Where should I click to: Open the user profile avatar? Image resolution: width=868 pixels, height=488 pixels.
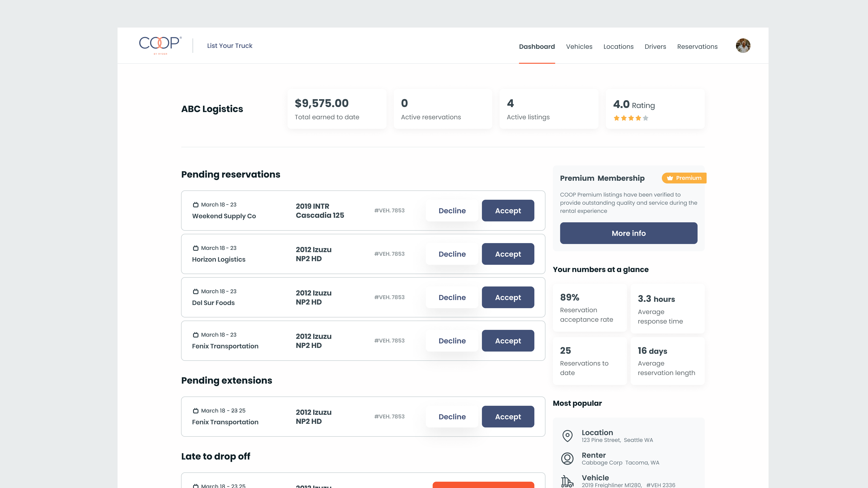pos(743,45)
